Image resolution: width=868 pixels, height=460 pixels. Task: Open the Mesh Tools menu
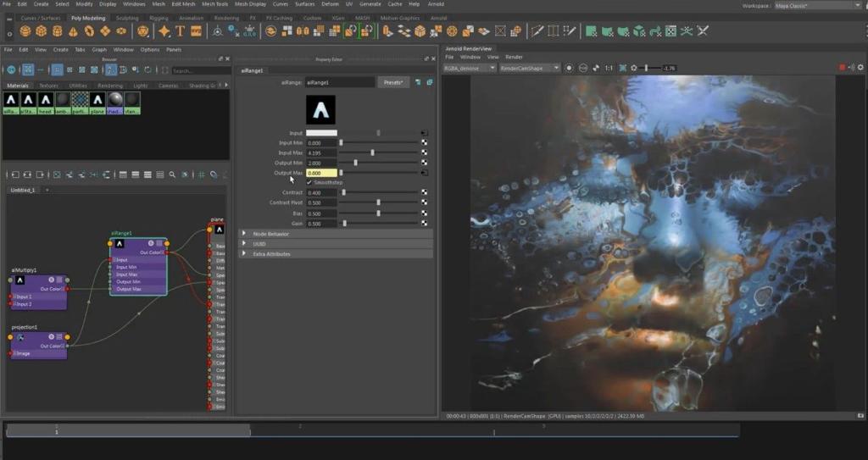[214, 4]
